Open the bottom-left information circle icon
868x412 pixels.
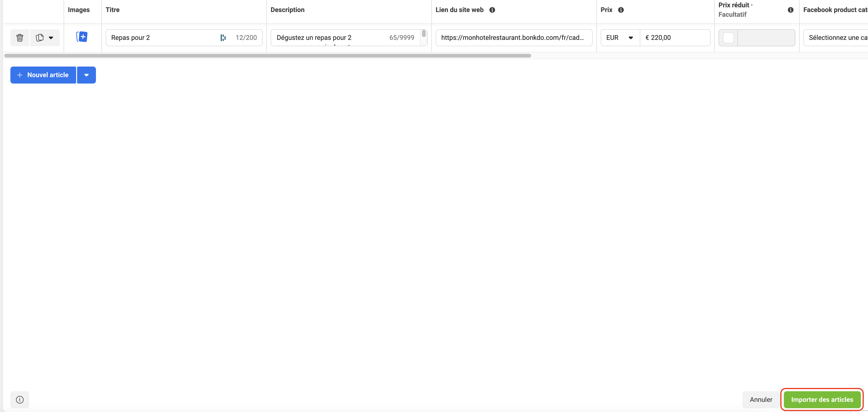tap(20, 399)
